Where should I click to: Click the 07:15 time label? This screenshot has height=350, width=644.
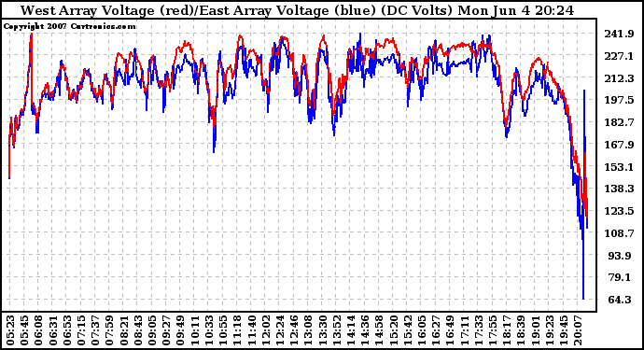[x=80, y=330]
